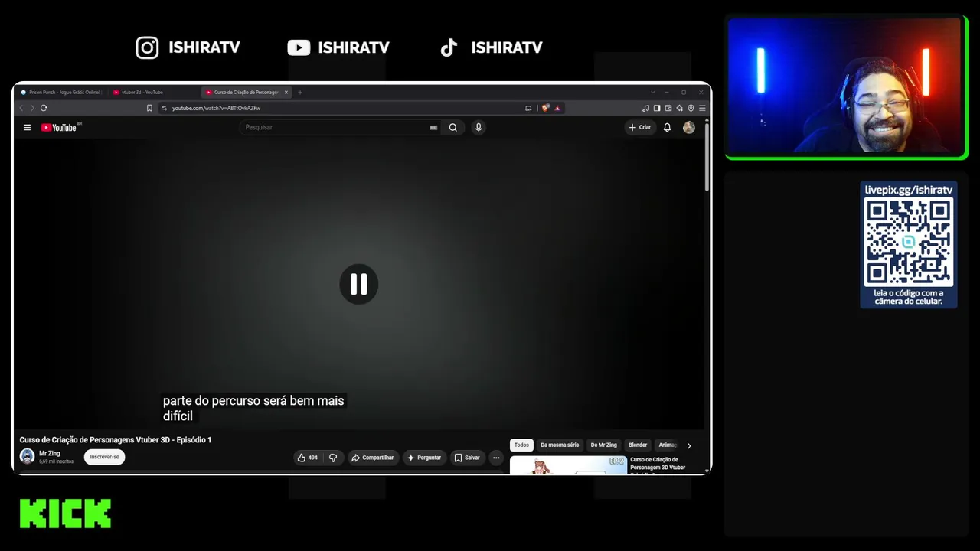The height and width of the screenshot is (551, 980).
Task: Switch to the vtuber 3d YouTube tab
Action: tap(153, 93)
